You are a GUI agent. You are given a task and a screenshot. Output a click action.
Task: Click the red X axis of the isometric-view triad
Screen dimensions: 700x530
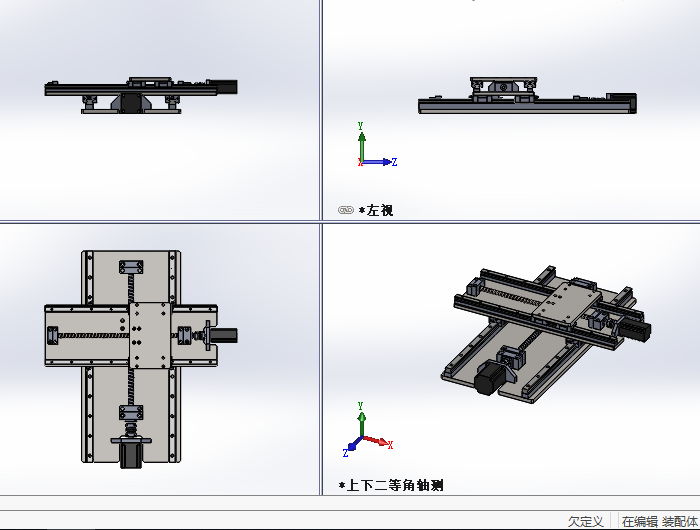pos(377,442)
